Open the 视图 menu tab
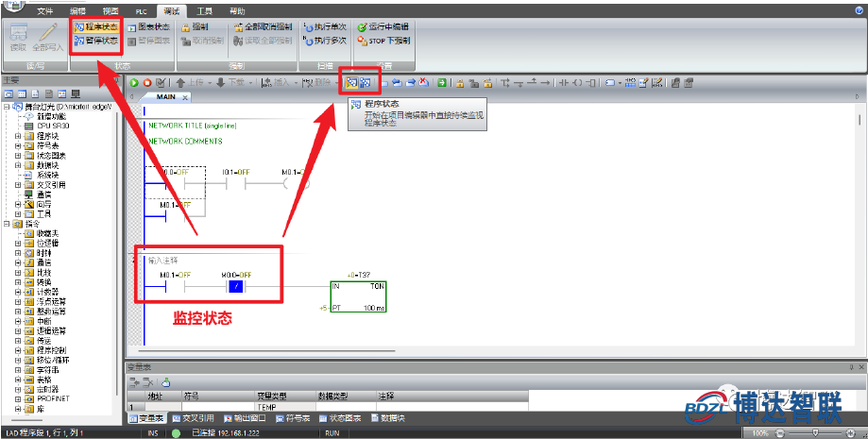 pyautogui.click(x=111, y=11)
